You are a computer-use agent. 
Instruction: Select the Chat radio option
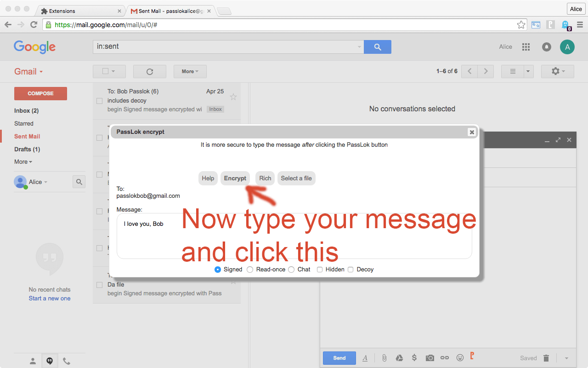point(291,270)
